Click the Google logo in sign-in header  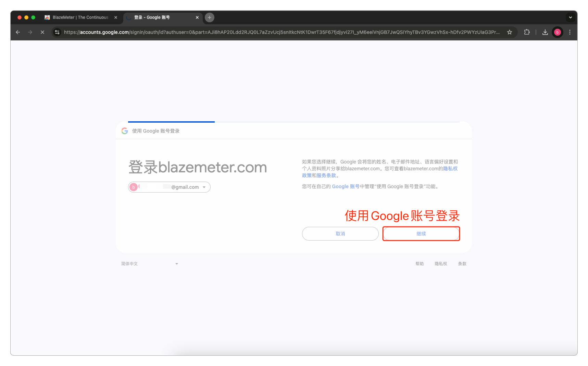125,131
